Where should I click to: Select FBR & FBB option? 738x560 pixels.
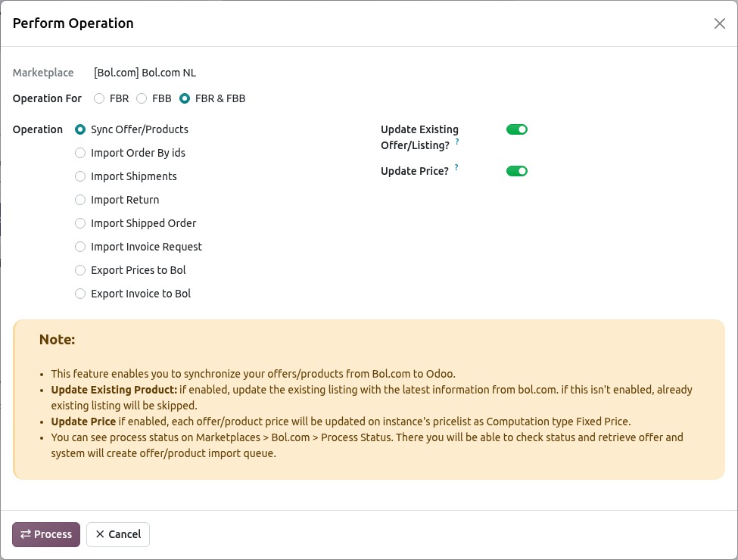pos(185,98)
